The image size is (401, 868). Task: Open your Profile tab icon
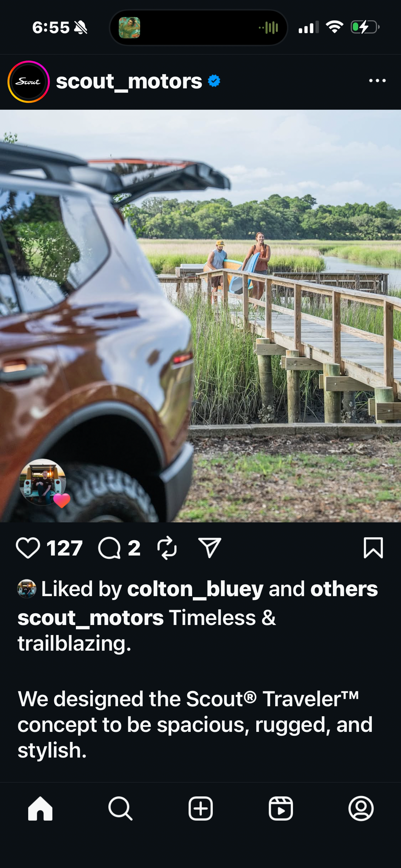click(x=361, y=808)
